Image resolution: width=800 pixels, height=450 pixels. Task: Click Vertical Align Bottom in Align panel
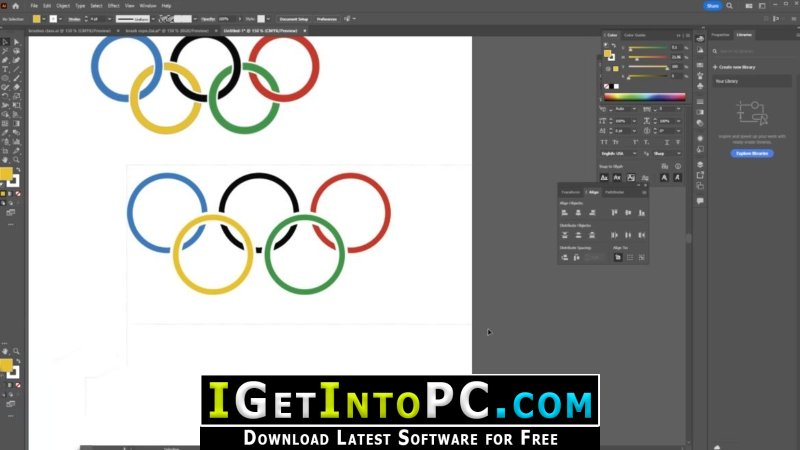point(642,213)
